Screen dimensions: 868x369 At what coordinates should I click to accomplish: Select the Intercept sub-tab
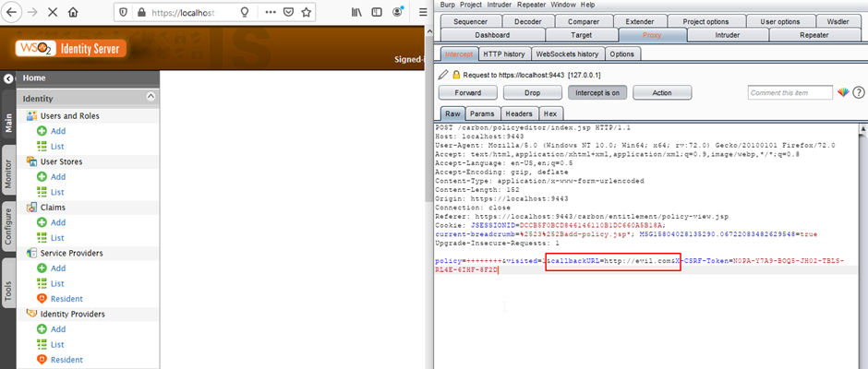[460, 54]
